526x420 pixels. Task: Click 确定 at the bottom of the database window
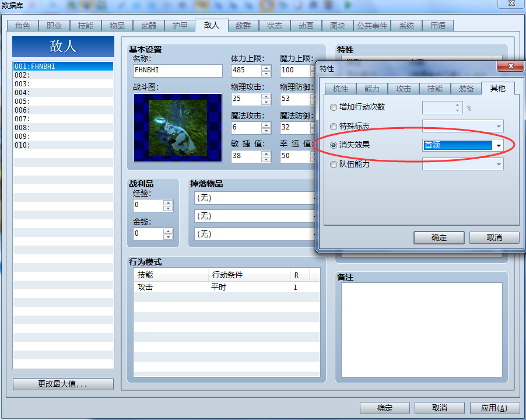pyautogui.click(x=385, y=408)
